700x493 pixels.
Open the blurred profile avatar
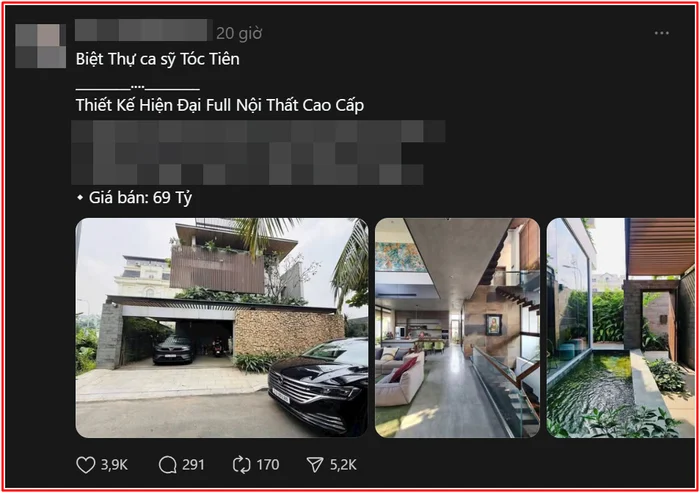pos(41,46)
